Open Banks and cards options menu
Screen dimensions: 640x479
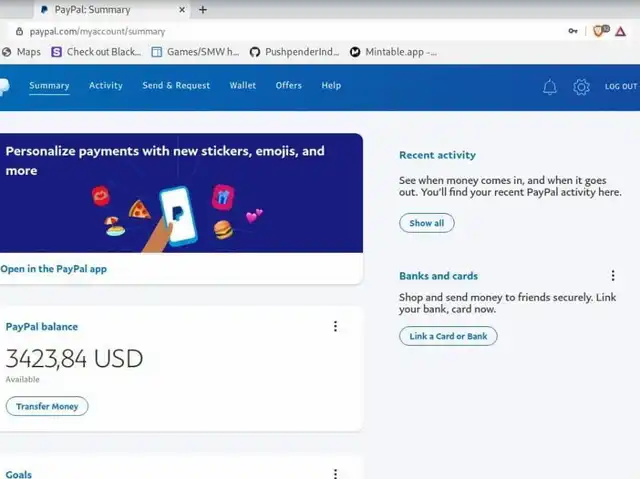(x=613, y=275)
